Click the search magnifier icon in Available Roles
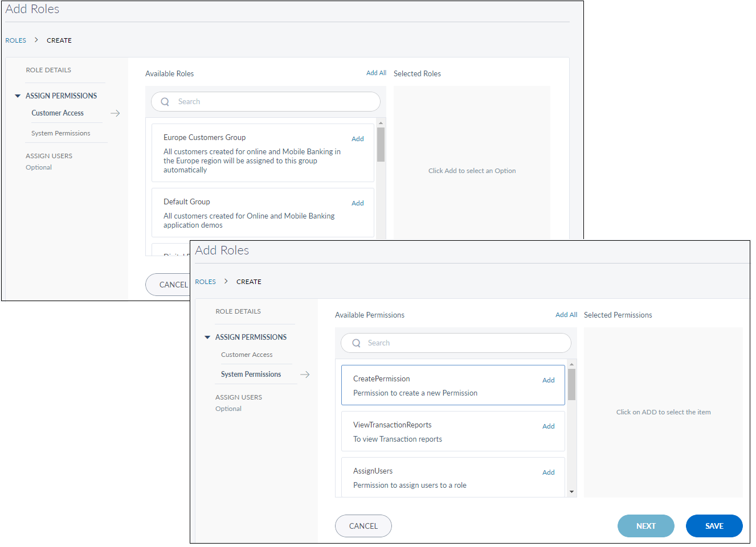 [x=165, y=102]
